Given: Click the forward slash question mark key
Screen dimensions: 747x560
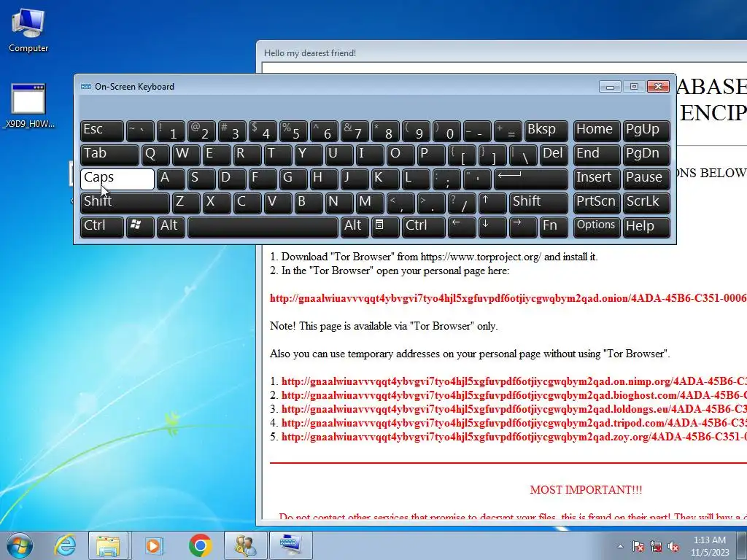Looking at the screenshot, I should (x=462, y=203).
